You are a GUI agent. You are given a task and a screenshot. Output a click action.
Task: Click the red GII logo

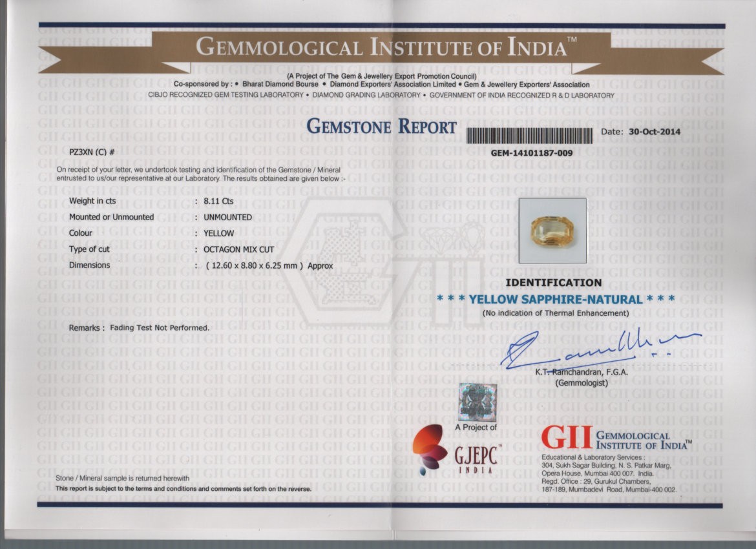pyautogui.click(x=567, y=438)
